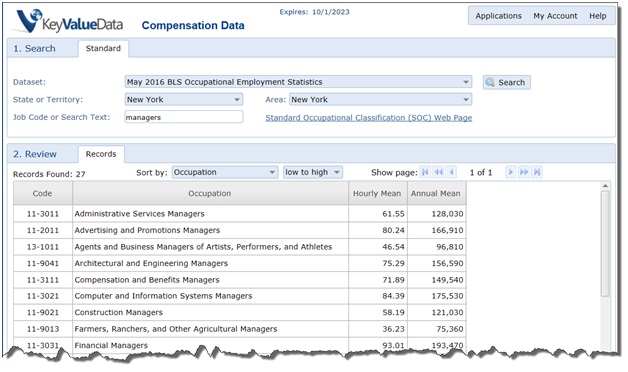The height and width of the screenshot is (372, 628).
Task: Open the Applications menu
Action: click(x=499, y=16)
